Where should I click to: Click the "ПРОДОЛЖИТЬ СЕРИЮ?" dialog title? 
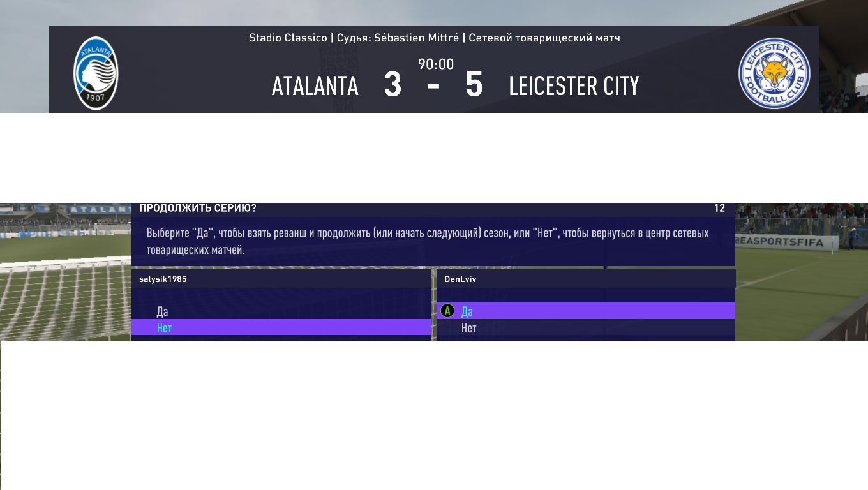(x=198, y=208)
